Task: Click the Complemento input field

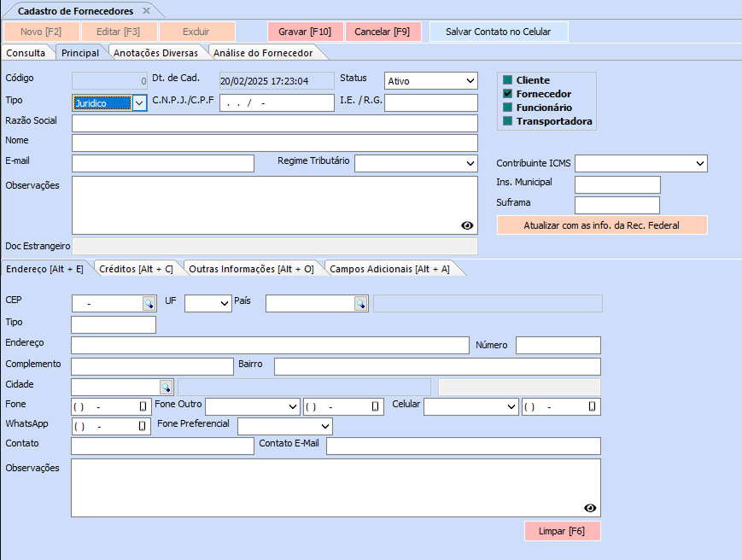Action: (x=152, y=366)
